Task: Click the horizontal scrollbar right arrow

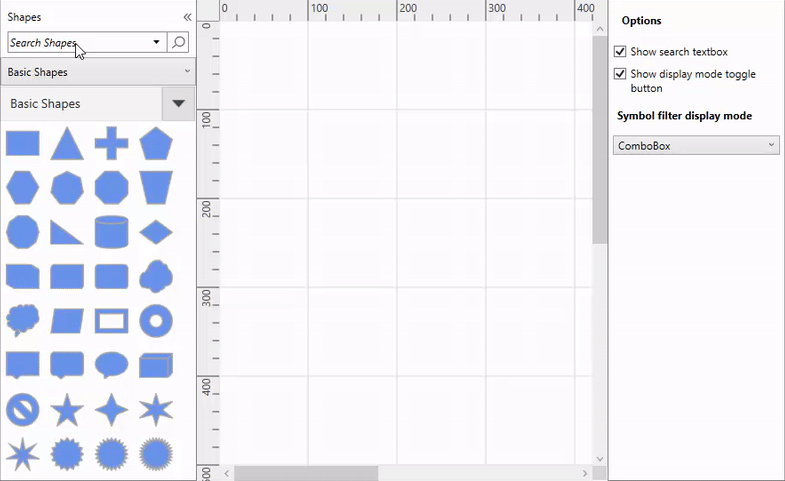Action: pos(585,472)
